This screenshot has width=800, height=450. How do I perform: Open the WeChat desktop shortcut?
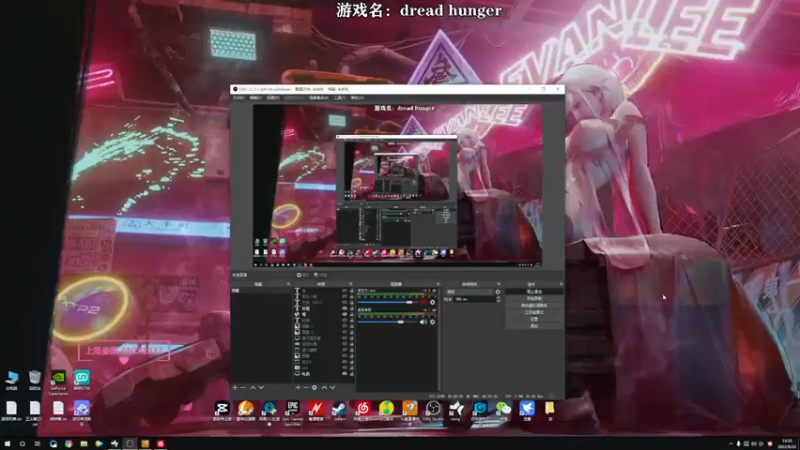(x=503, y=411)
